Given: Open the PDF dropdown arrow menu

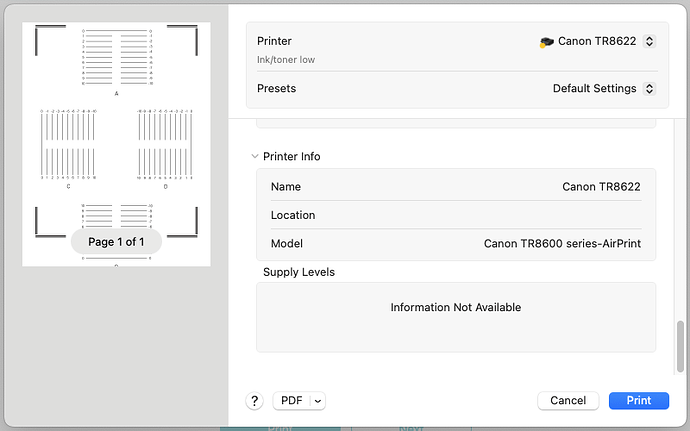Looking at the screenshot, I should (318, 401).
